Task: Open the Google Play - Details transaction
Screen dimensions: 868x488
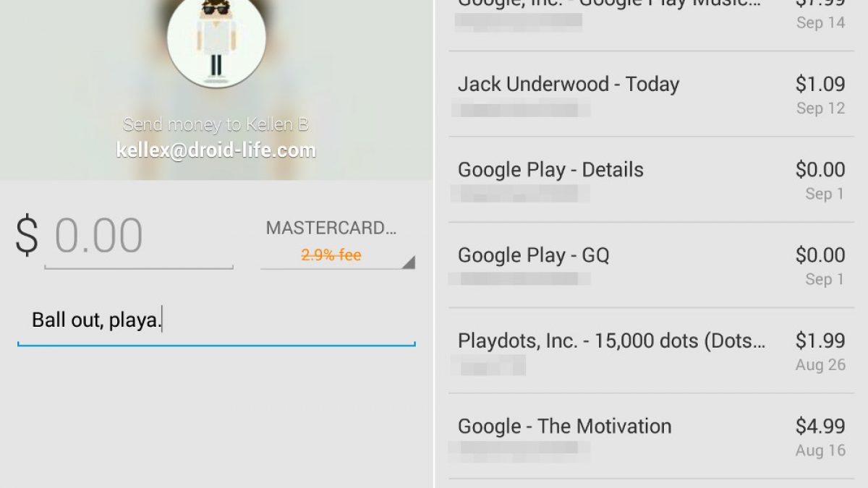Action: [651, 179]
